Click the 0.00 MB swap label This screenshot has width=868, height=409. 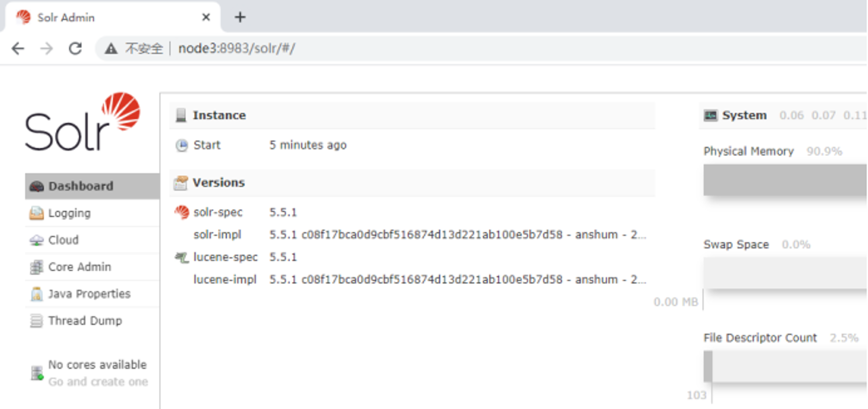click(676, 302)
